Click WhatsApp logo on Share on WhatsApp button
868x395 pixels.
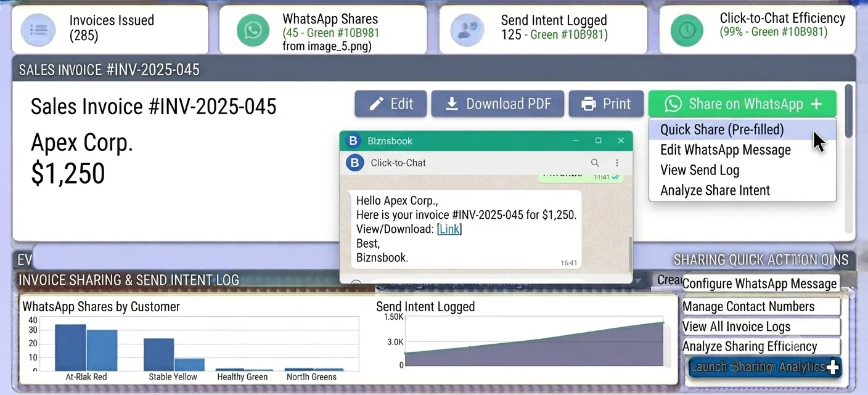(673, 104)
